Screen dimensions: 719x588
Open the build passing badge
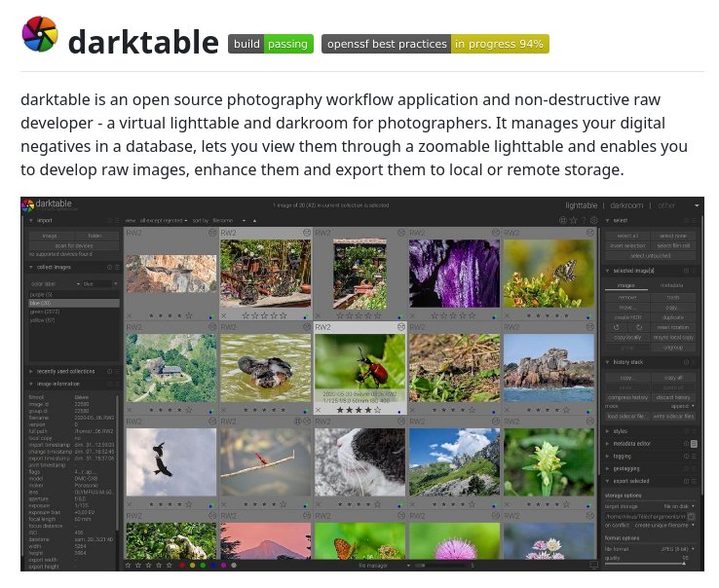[x=270, y=44]
